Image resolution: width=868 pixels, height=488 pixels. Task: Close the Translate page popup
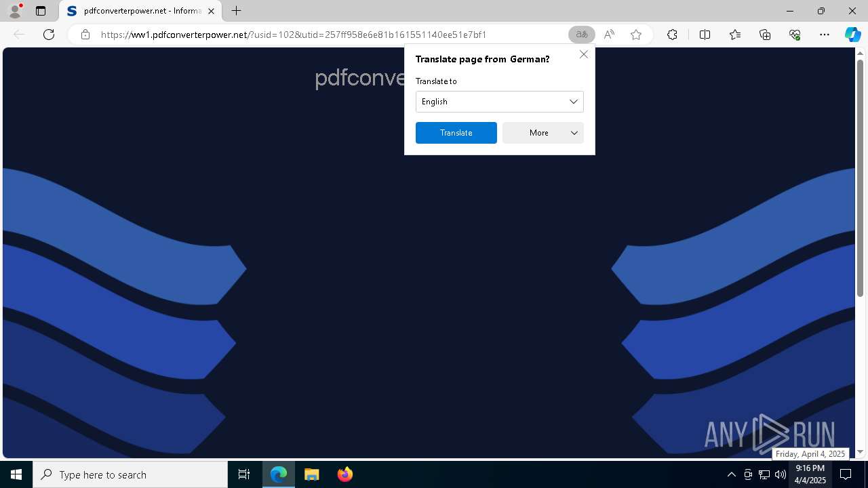(584, 54)
